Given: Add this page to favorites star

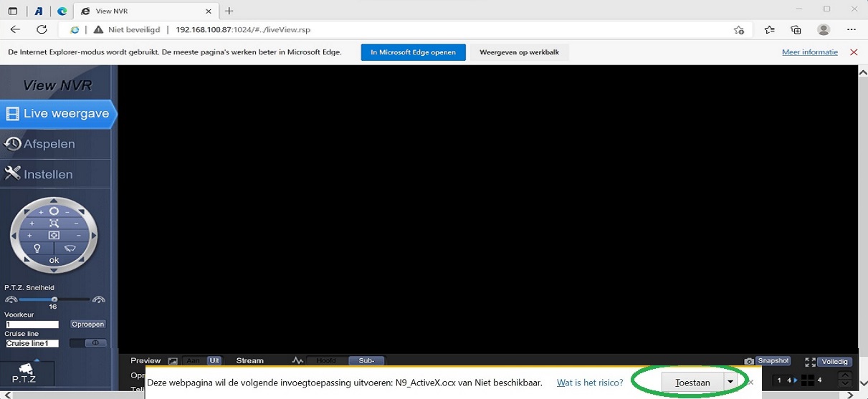Looking at the screenshot, I should (x=739, y=30).
